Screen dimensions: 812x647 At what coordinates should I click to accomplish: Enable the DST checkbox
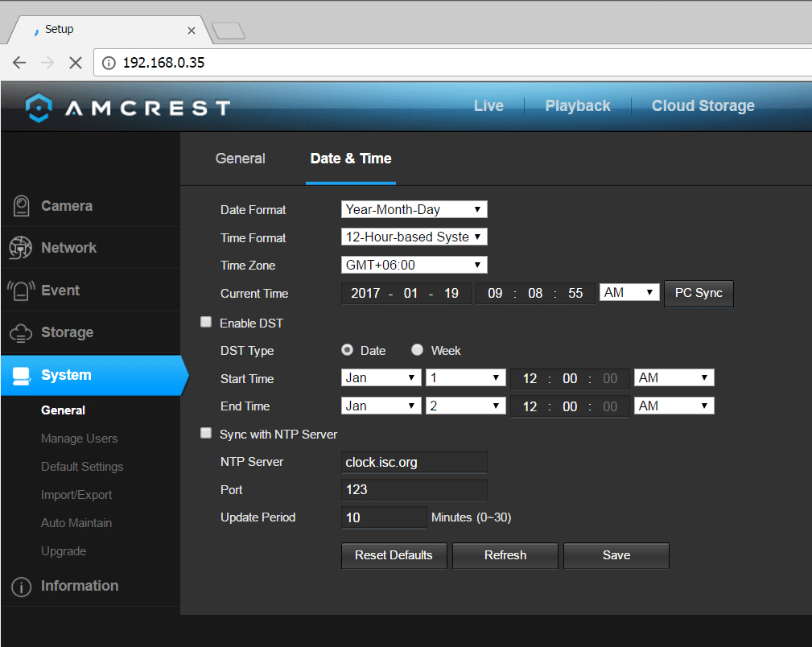(x=206, y=323)
